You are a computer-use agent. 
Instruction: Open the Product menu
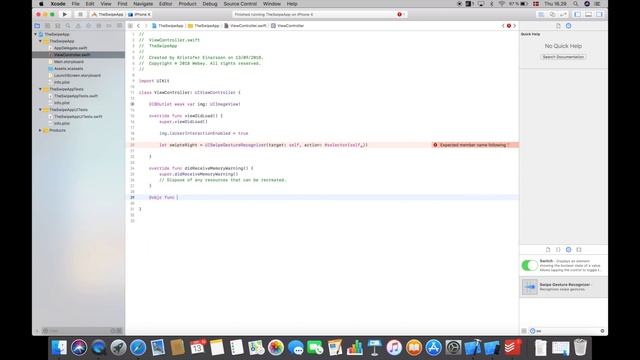pyautogui.click(x=187, y=4)
